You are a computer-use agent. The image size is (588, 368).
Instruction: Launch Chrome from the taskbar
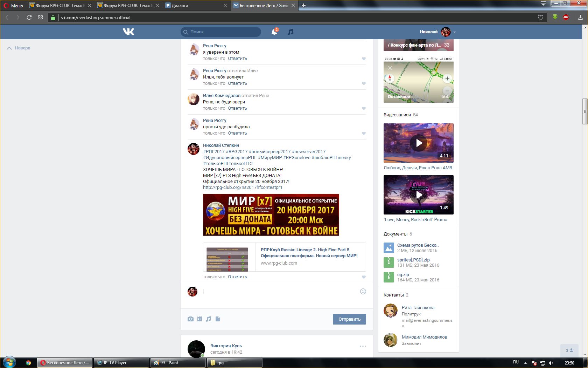click(28, 363)
